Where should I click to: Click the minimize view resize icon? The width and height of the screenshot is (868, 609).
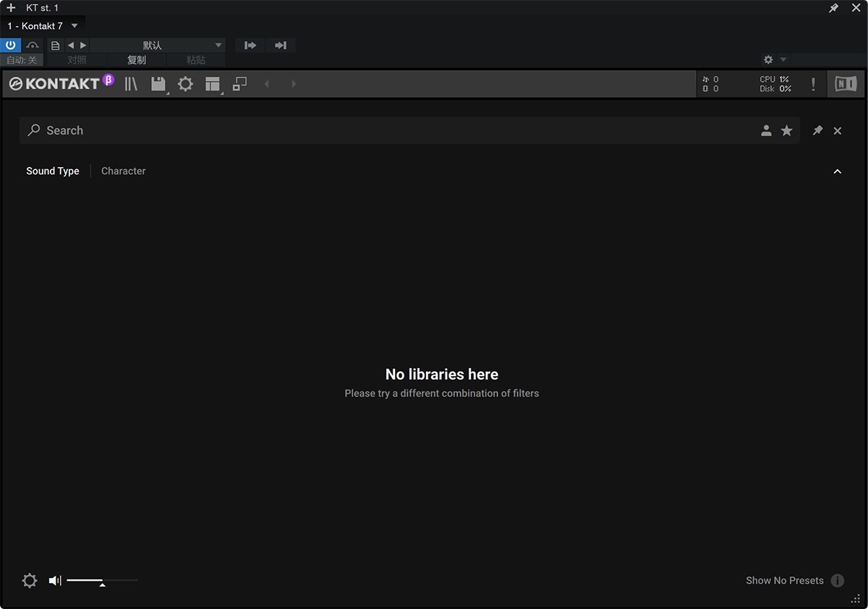point(239,84)
